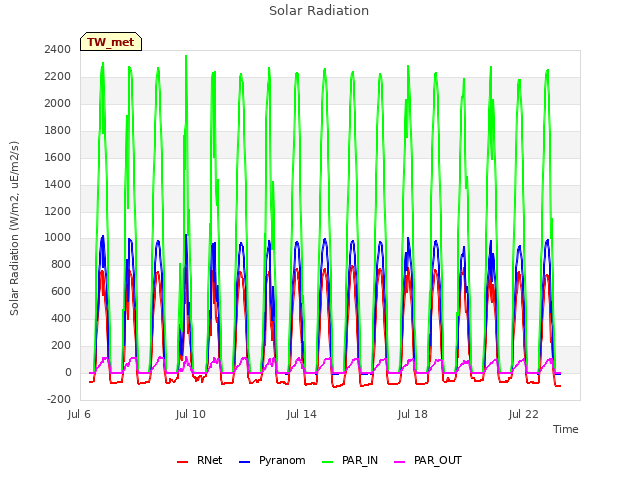Click the 2000 y-axis tick label
640x480 pixels.
[58, 103]
